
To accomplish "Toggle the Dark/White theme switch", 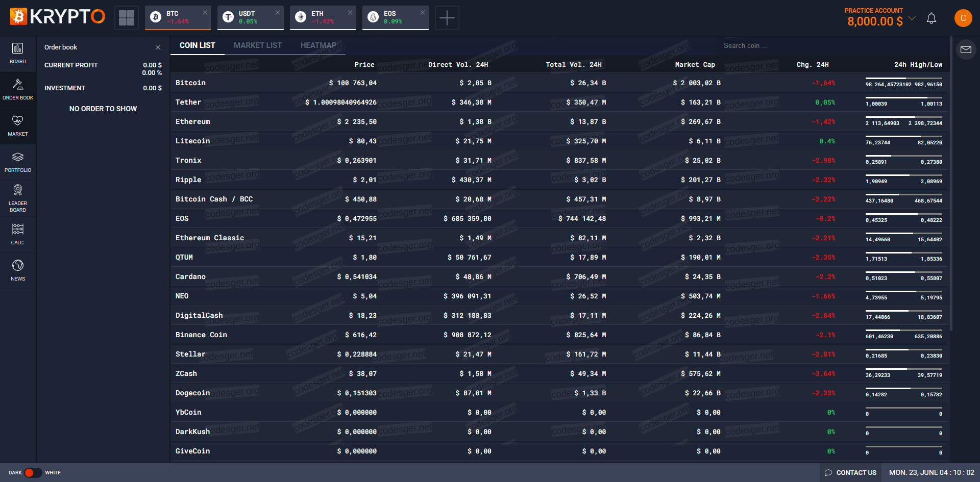I will pyautogui.click(x=33, y=472).
